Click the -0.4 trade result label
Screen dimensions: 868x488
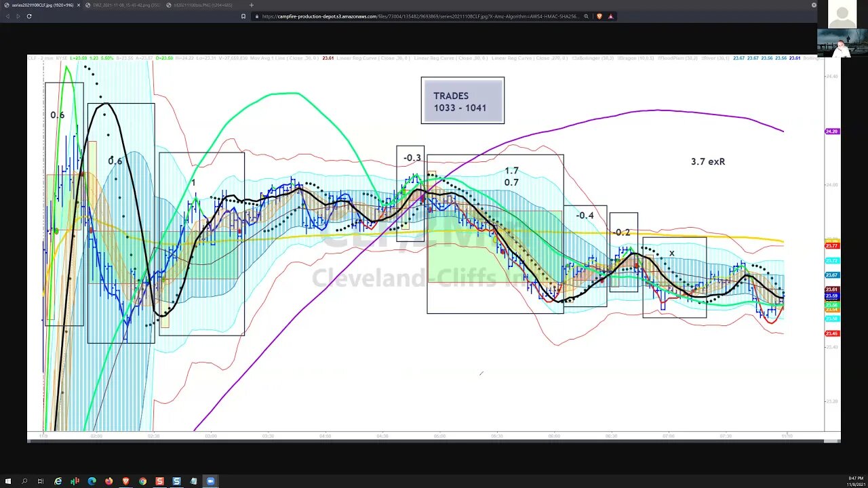tap(585, 216)
